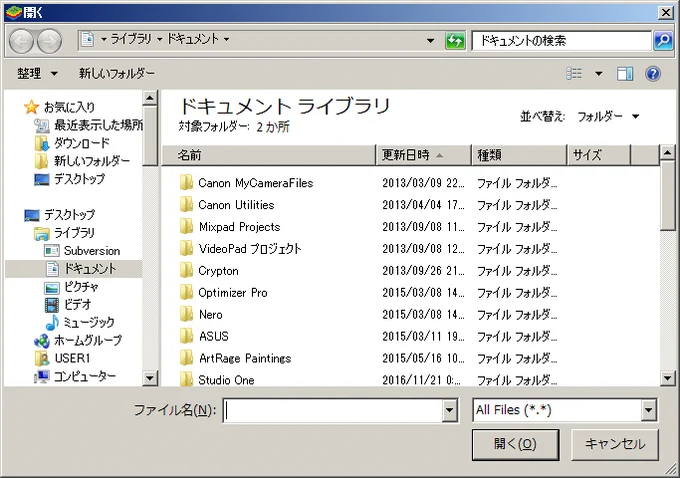Click the Canon MyCameraFiles folder icon

tap(186, 183)
